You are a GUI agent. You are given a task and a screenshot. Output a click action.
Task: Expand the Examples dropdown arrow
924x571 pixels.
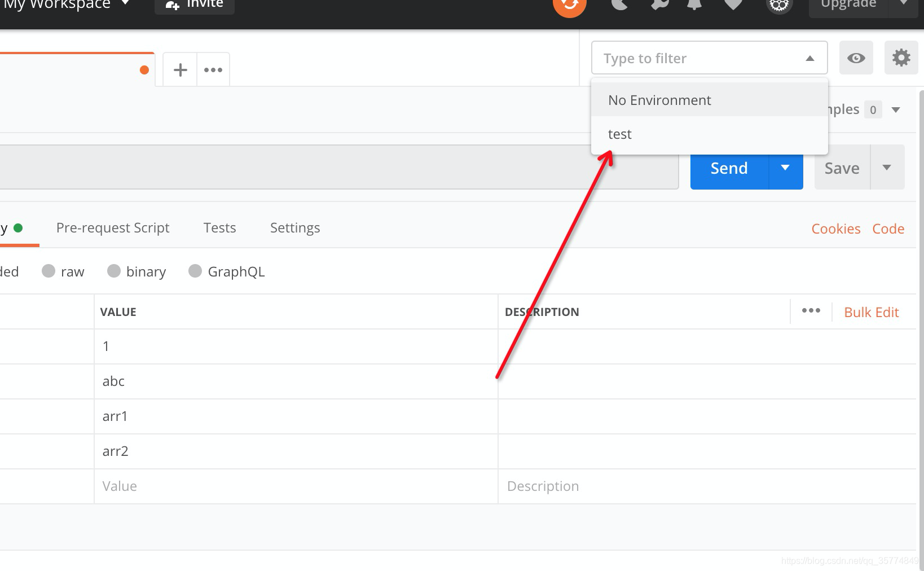896,109
